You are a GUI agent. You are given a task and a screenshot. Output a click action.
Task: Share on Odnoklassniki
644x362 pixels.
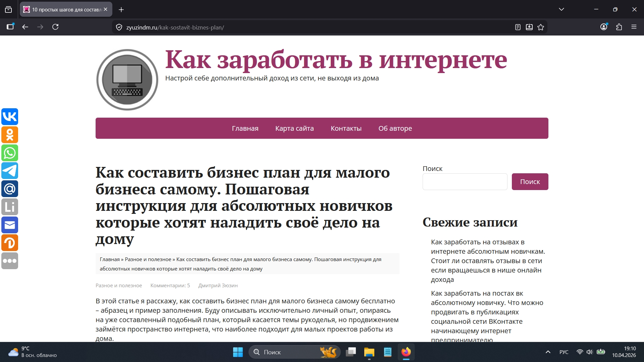point(10,135)
